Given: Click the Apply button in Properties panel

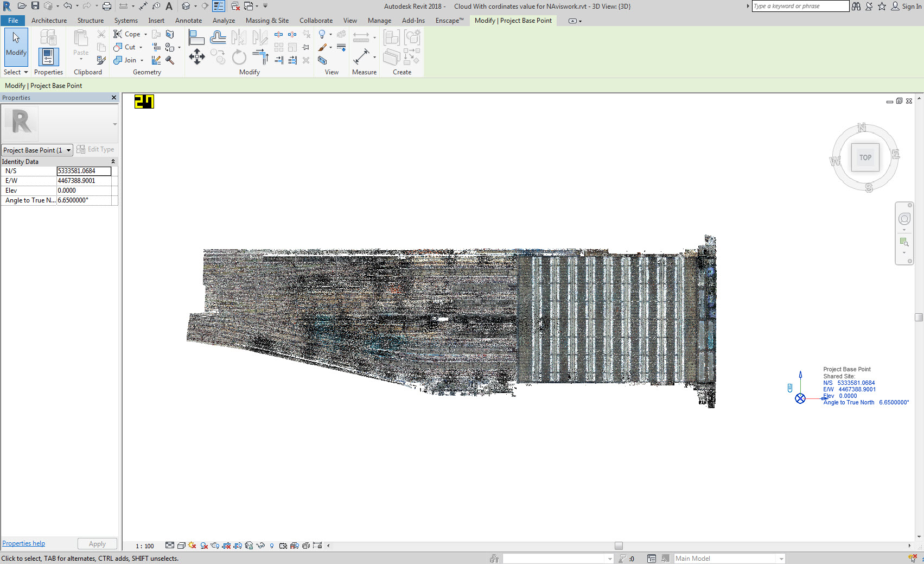Looking at the screenshot, I should 97,543.
